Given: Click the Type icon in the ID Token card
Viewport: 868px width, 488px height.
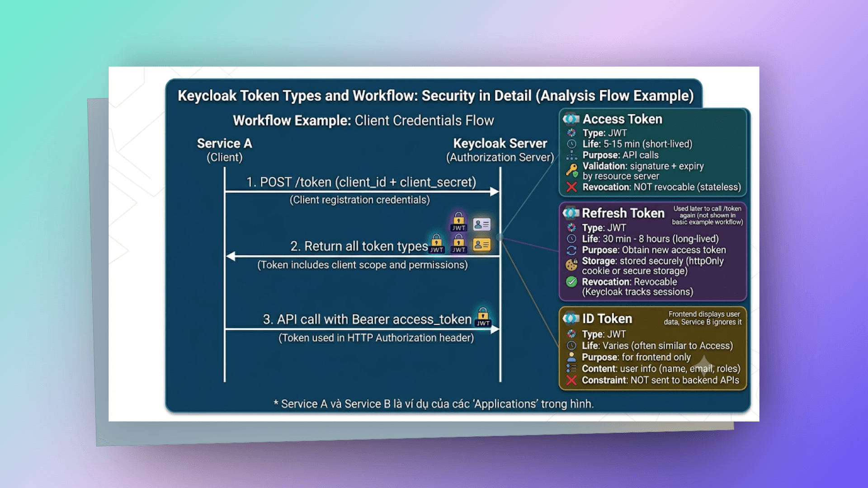Looking at the screenshot, I should click(x=571, y=334).
